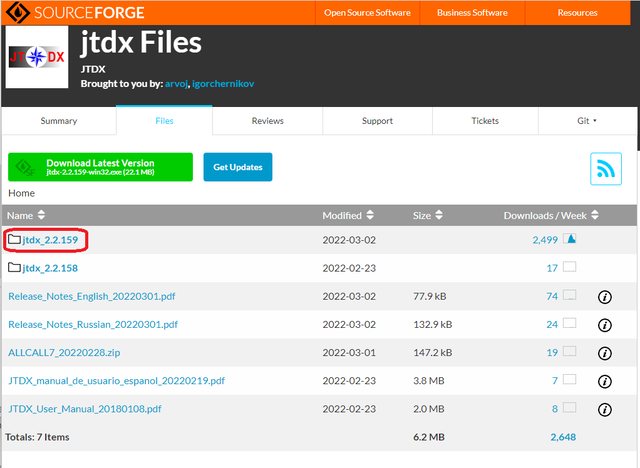
Task: Select the Files tab
Action: (x=164, y=121)
